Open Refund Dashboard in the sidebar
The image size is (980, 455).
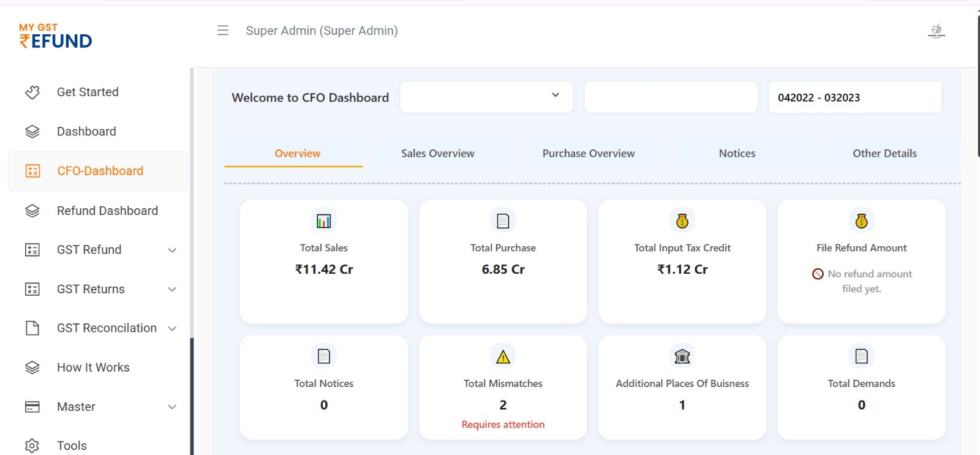pyautogui.click(x=107, y=211)
